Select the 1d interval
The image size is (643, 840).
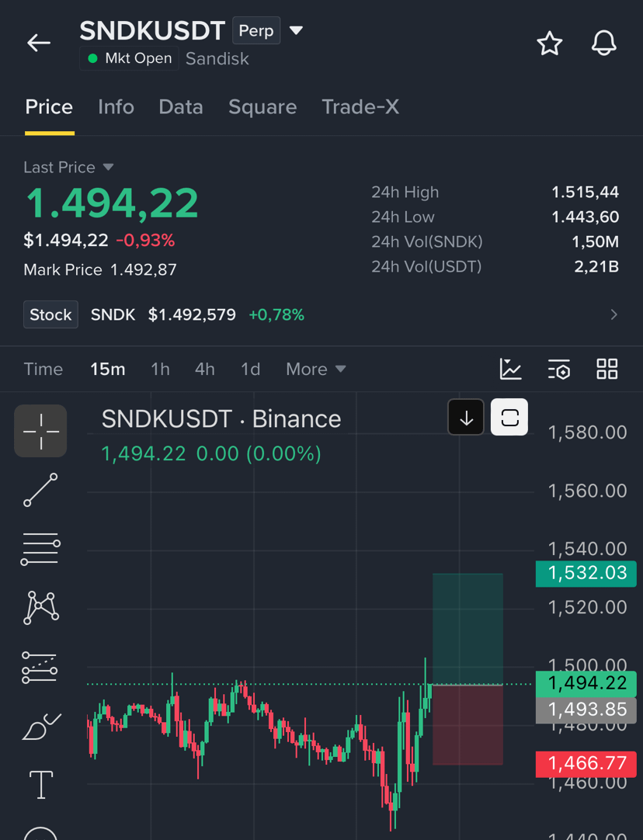(x=250, y=369)
